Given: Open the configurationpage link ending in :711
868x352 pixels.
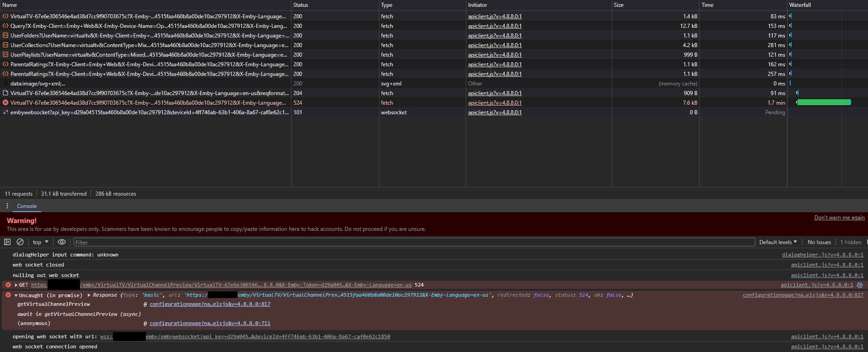Looking at the screenshot, I should (210, 323).
